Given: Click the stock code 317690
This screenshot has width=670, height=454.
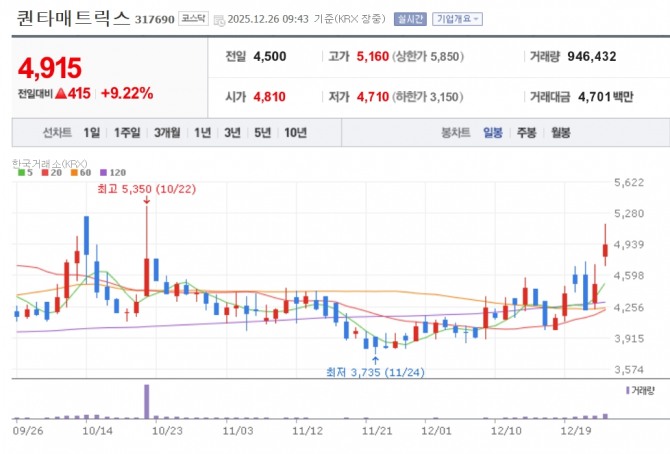Looking at the screenshot, I should [155, 20].
